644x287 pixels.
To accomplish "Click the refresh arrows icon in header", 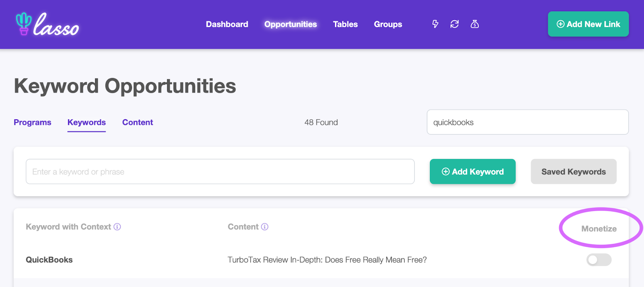I will click(x=454, y=24).
